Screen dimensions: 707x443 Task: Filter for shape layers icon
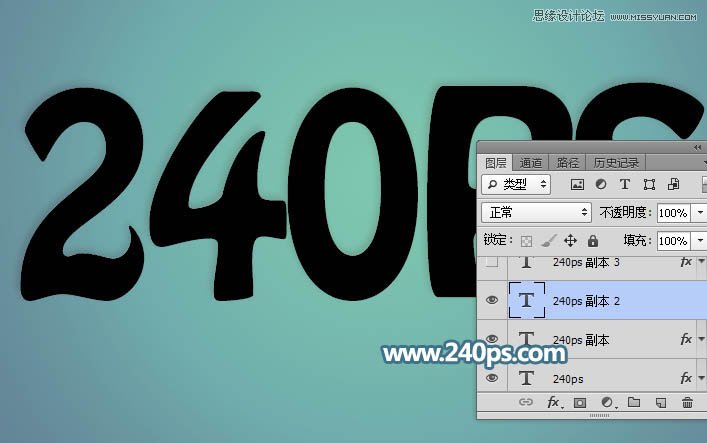point(649,185)
